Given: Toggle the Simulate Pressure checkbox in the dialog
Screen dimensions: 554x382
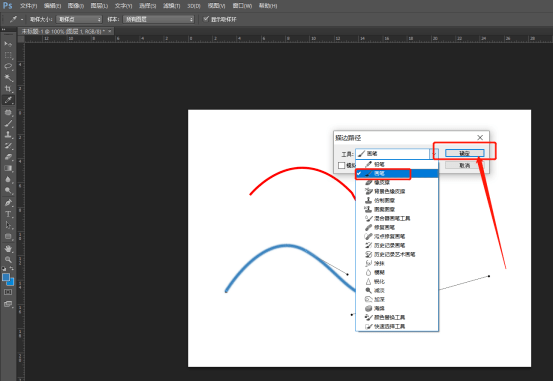Looking at the screenshot, I should (341, 165).
